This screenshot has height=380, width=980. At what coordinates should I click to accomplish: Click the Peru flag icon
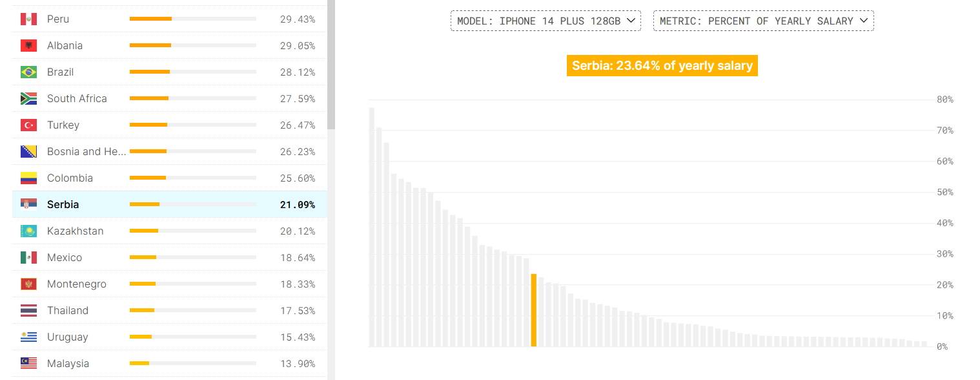tap(28, 19)
